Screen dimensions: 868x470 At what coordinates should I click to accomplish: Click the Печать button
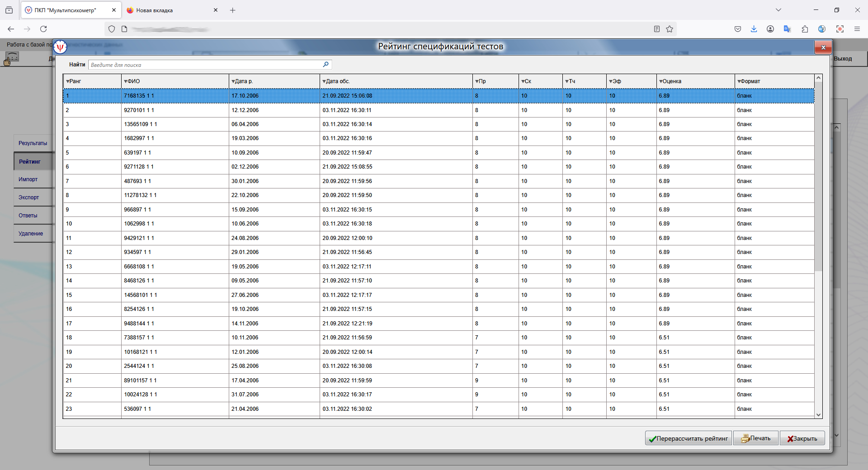[755, 438]
